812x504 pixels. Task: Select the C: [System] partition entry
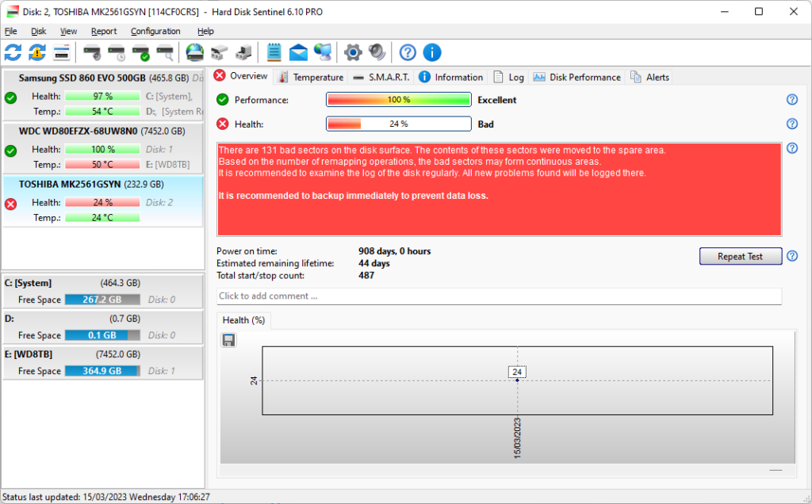103,292
